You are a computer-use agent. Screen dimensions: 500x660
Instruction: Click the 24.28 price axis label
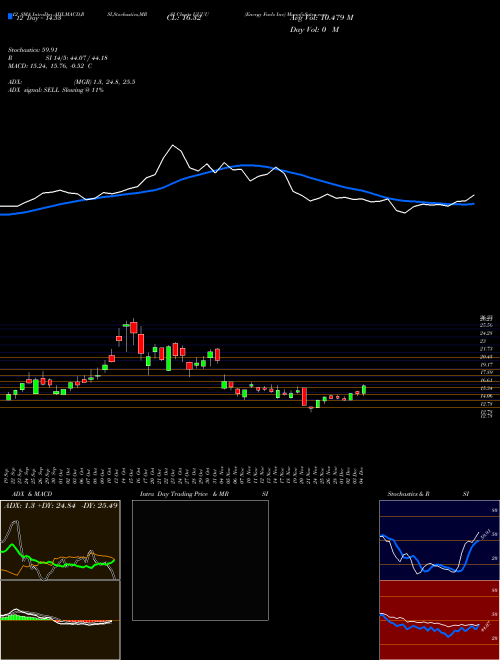tap(487, 333)
